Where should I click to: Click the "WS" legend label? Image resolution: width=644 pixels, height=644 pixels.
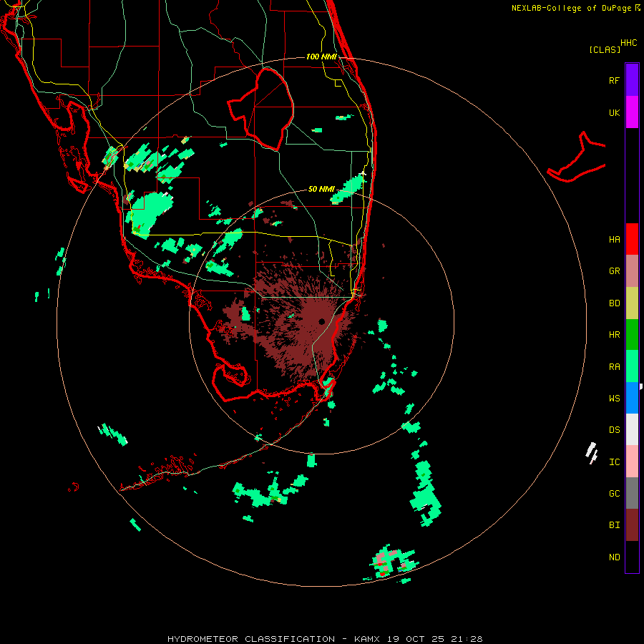pos(614,399)
